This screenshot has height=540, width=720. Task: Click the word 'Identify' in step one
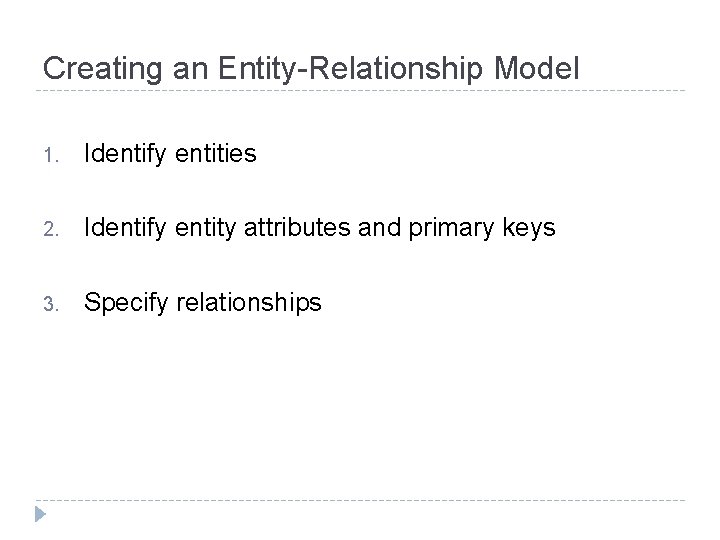123,154
